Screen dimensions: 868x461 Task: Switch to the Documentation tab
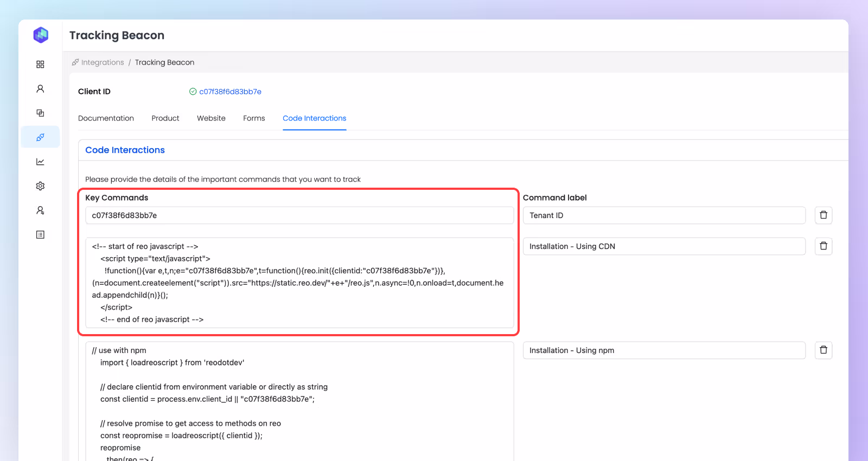[106, 118]
